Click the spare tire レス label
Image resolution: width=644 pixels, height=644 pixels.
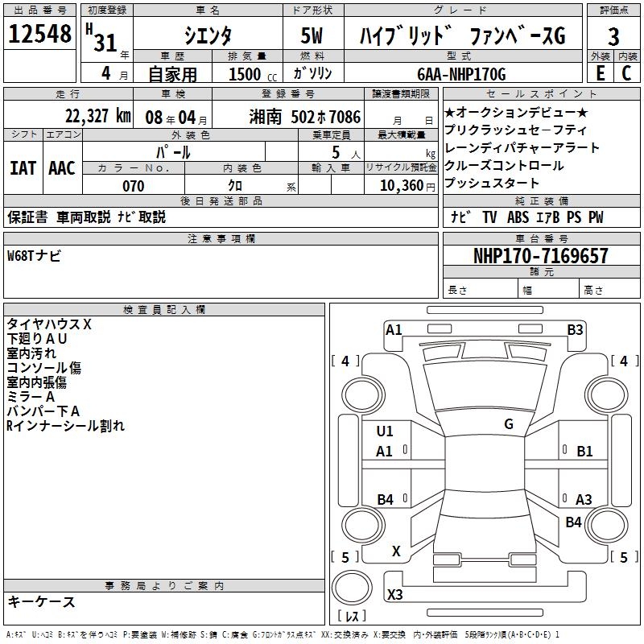352,615
